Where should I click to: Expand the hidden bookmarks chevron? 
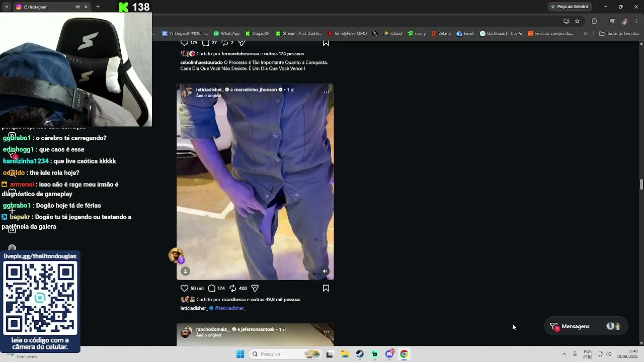[585, 34]
